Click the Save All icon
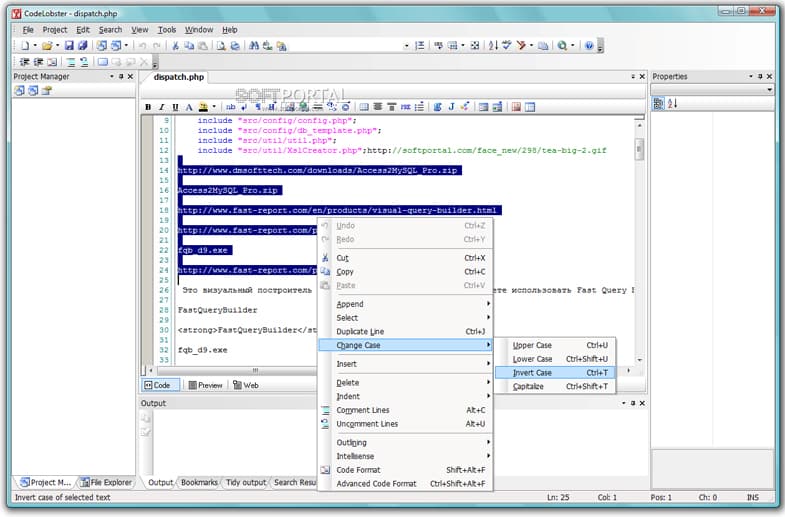785x517 pixels. click(82, 46)
